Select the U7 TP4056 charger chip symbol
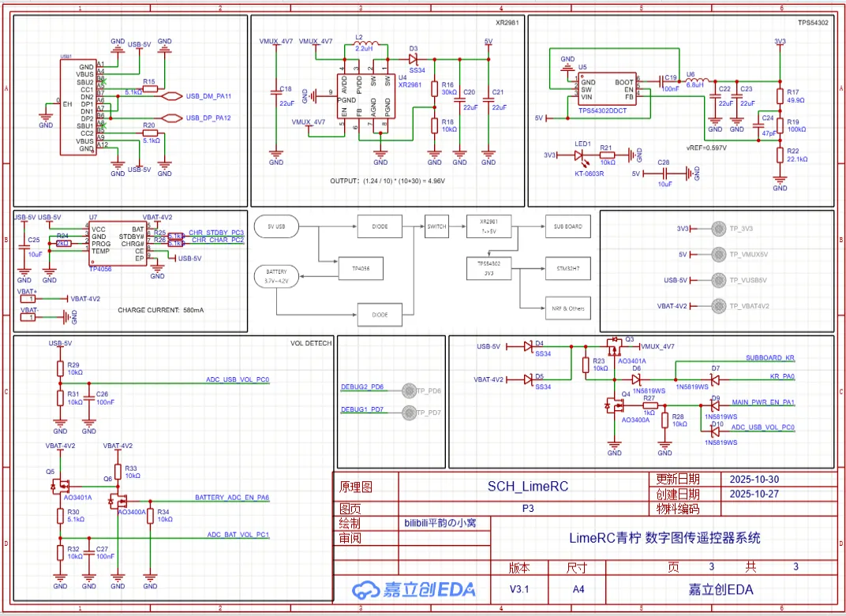The image size is (846, 616). click(x=117, y=245)
